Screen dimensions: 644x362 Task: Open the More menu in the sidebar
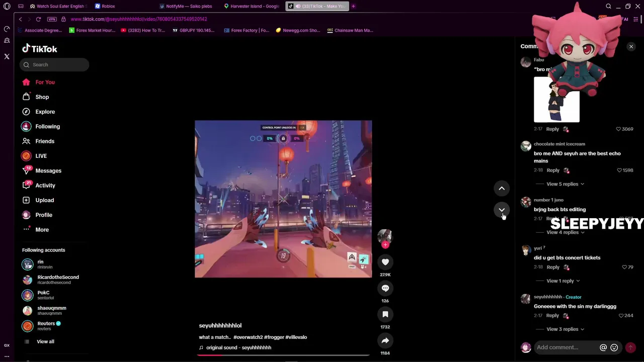[42, 230]
